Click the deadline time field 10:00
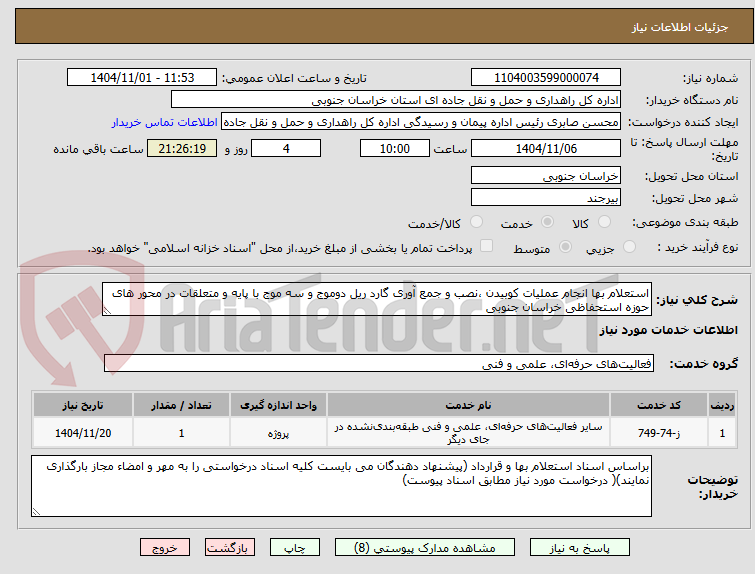This screenshot has height=574, width=755. (395, 148)
